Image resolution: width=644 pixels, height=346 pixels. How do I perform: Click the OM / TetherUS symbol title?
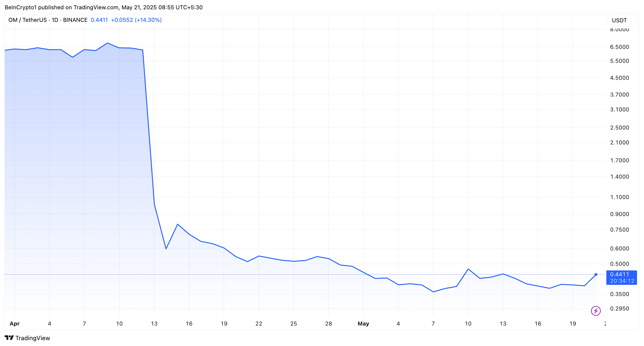point(27,20)
